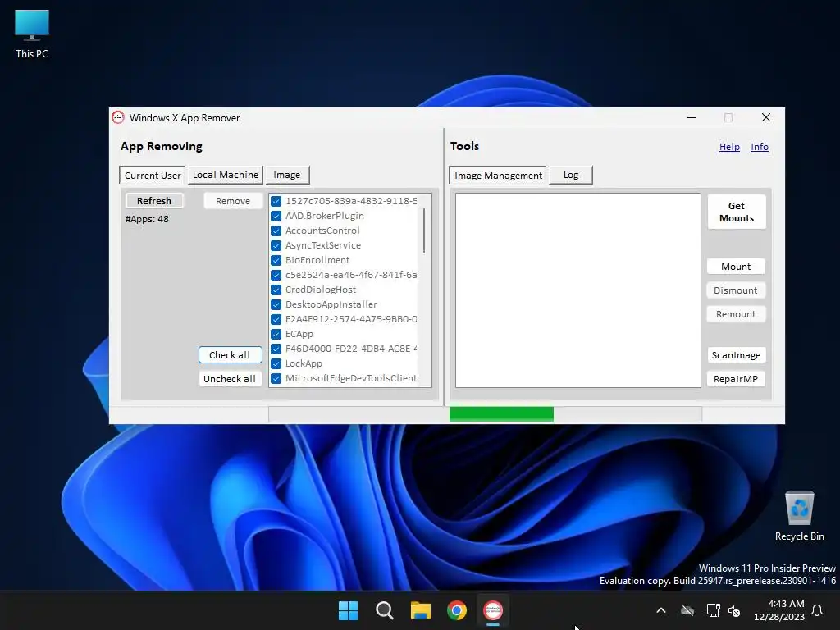Uncheck CredDialogHost checkbox
840x630 pixels.
click(x=276, y=290)
